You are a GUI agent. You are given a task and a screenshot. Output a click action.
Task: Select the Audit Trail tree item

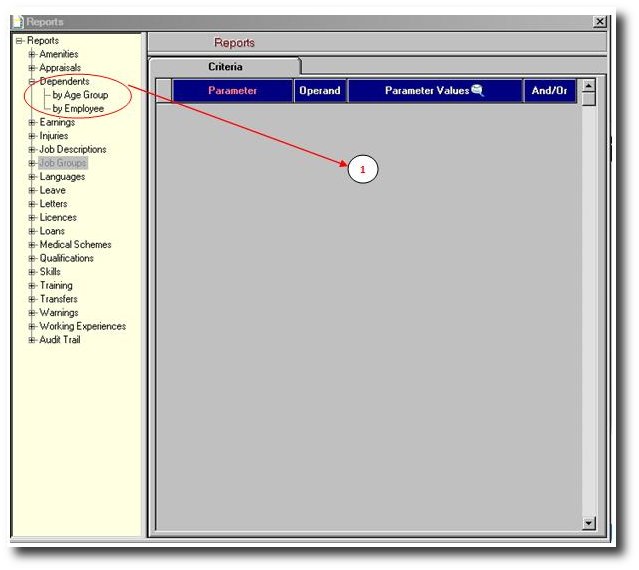(x=60, y=340)
